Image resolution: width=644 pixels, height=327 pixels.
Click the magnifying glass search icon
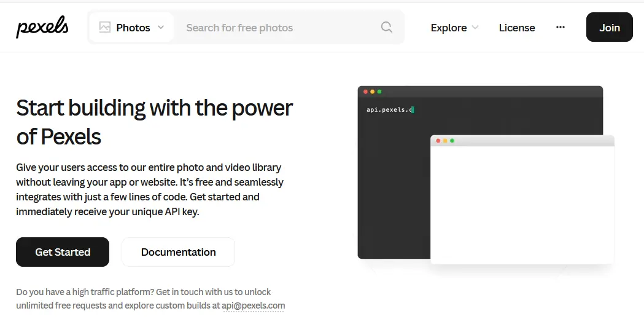click(387, 27)
